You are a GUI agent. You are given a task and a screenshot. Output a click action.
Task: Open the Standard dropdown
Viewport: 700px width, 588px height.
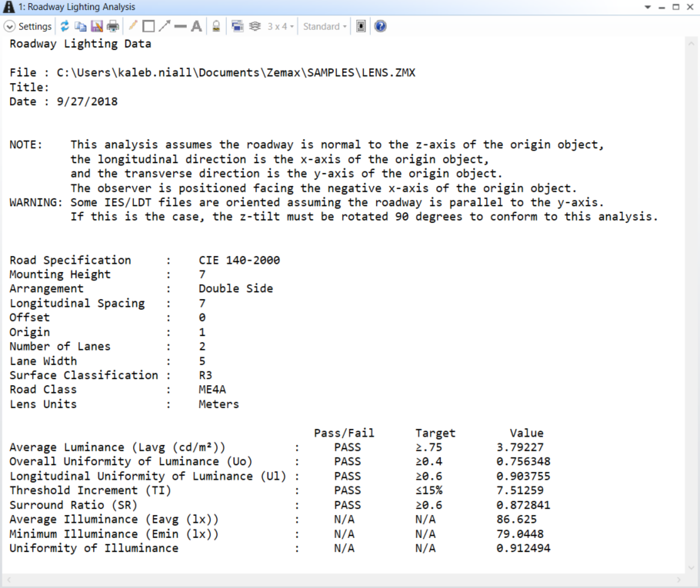325,26
